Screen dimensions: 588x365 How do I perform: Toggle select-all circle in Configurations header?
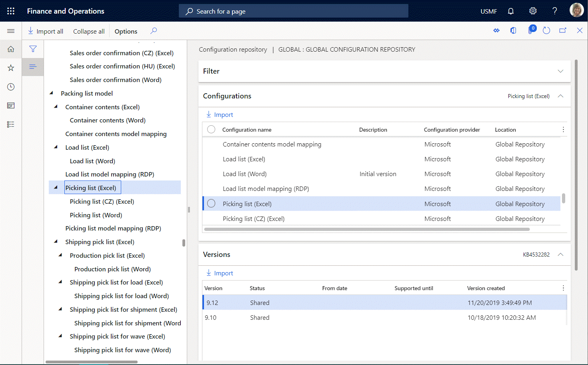coord(211,129)
